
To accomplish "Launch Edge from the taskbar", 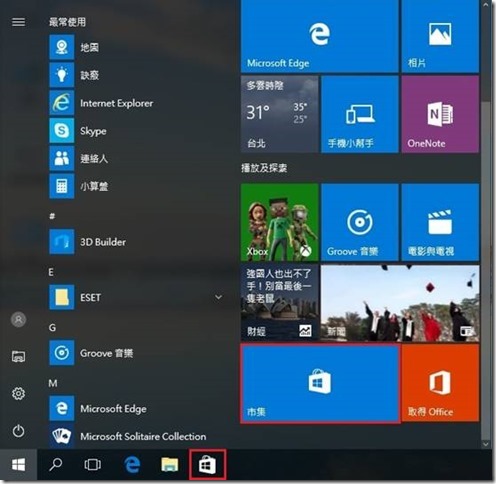I will tap(132, 464).
